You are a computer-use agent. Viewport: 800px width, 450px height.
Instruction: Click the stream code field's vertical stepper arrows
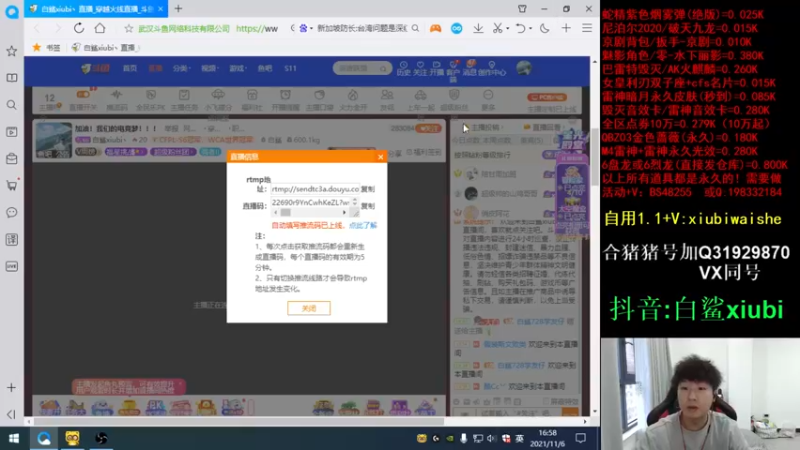coord(355,203)
